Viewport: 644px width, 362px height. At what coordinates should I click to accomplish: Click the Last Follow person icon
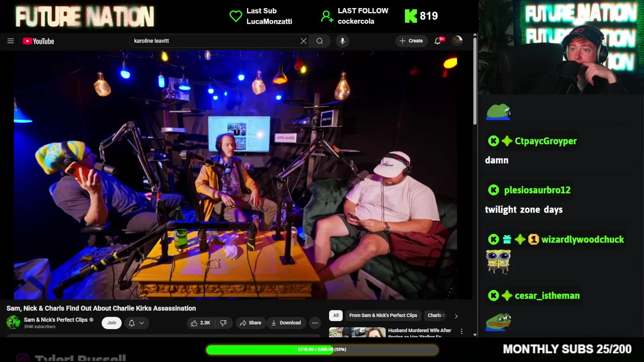pyautogui.click(x=327, y=17)
